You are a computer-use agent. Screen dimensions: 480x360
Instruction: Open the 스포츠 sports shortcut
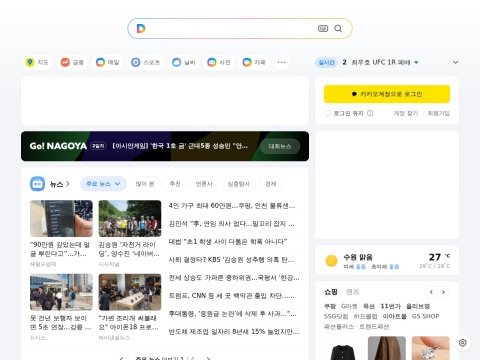145,62
